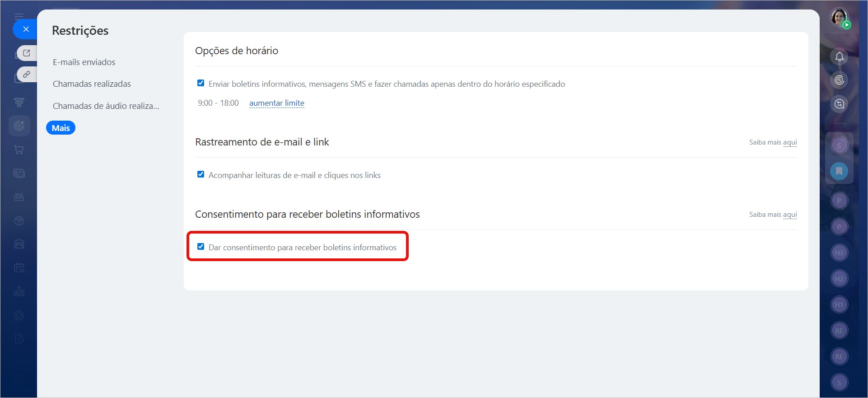Toggle email read and link tracking checkbox

[201, 174]
